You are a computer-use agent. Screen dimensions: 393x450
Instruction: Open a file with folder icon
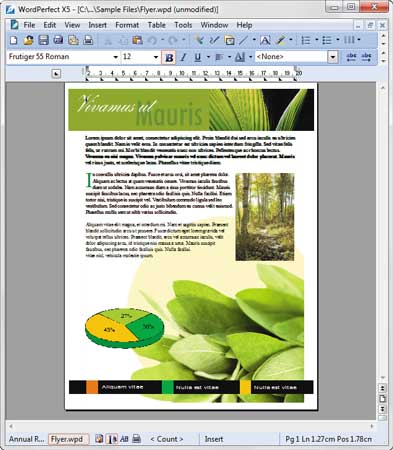pyautogui.click(x=29, y=40)
